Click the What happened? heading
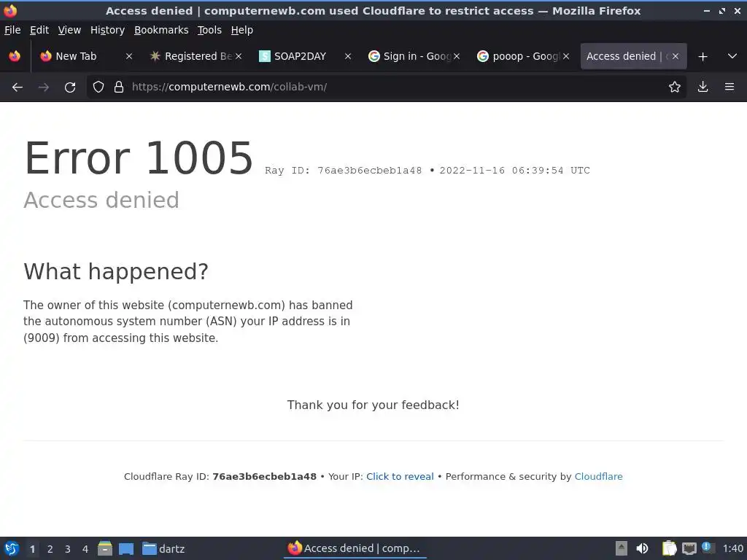 tap(116, 272)
